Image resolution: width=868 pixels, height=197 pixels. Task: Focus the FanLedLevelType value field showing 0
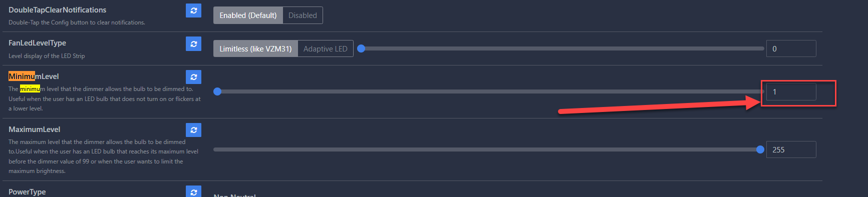tap(791, 48)
